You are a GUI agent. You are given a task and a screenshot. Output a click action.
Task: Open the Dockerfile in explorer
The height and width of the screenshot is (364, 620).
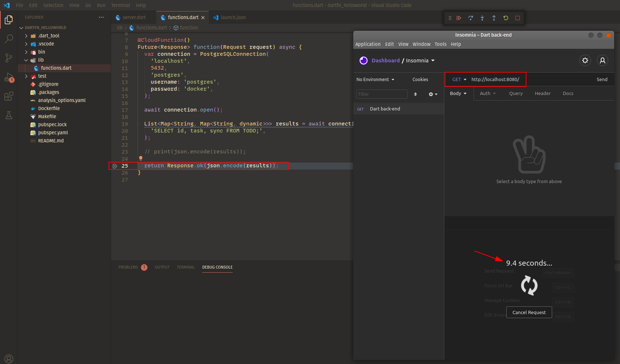tap(49, 108)
